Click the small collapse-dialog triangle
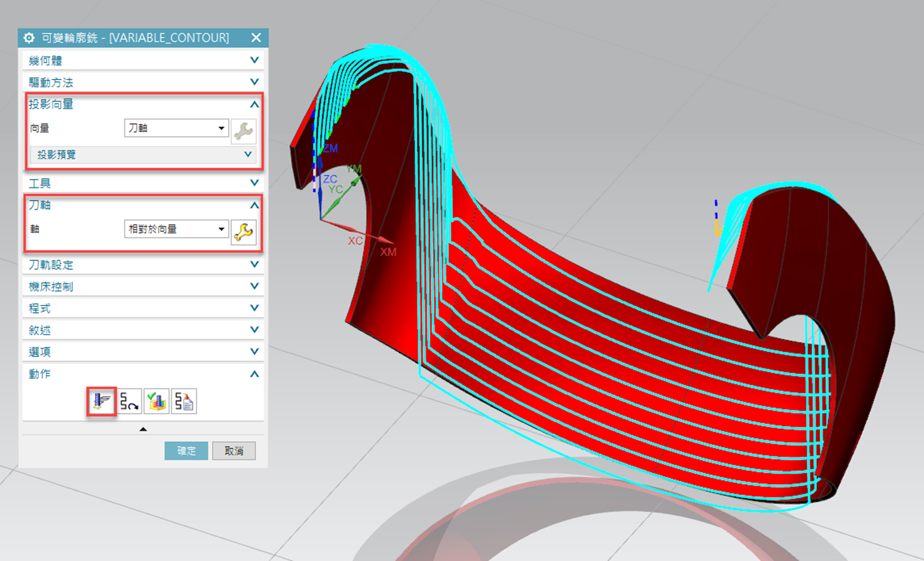 pos(143,429)
